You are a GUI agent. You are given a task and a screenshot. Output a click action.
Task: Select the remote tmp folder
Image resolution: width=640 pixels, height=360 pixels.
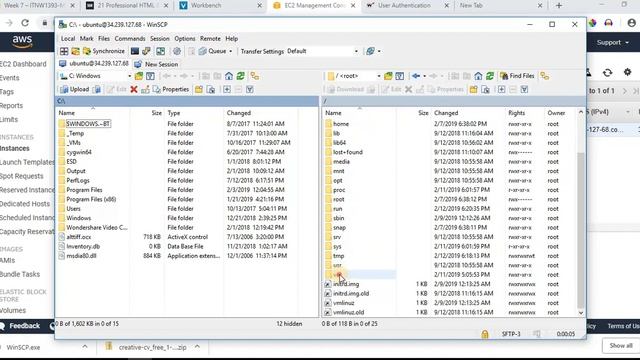pos(338,256)
